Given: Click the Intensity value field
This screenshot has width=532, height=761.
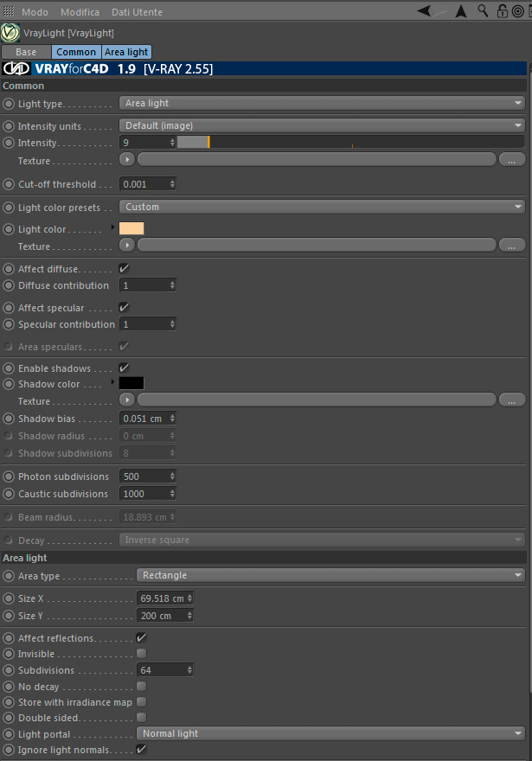Looking at the screenshot, I should click(144, 142).
